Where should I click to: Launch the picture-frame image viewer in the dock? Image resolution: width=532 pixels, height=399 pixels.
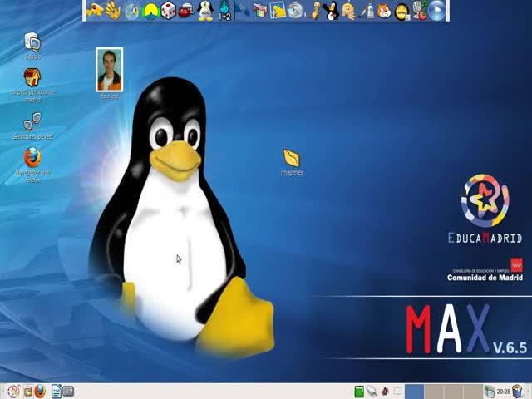[x=278, y=10]
